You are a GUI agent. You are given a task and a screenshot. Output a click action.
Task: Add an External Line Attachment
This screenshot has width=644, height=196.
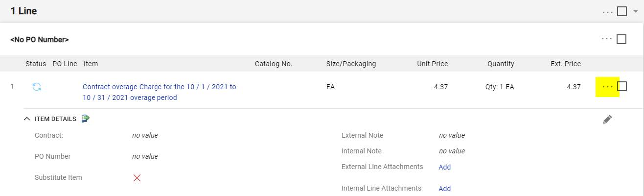click(444, 167)
